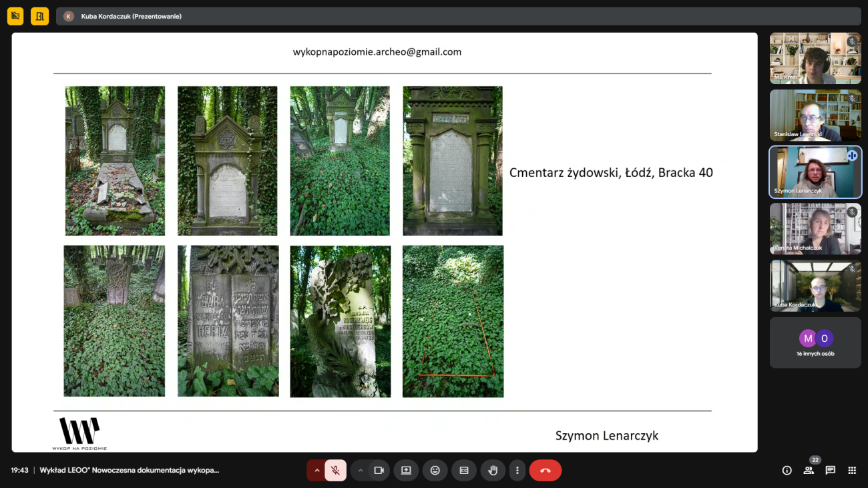
Task: Click Stanisław Lewiński's video tile
Action: coord(815,115)
